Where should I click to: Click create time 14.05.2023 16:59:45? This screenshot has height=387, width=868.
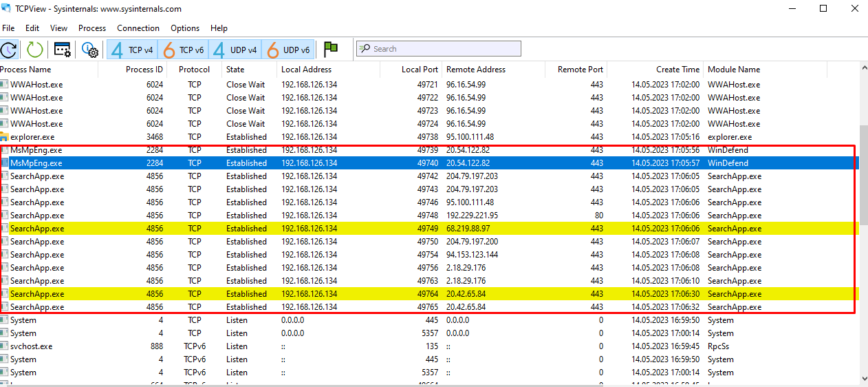pyautogui.click(x=665, y=346)
